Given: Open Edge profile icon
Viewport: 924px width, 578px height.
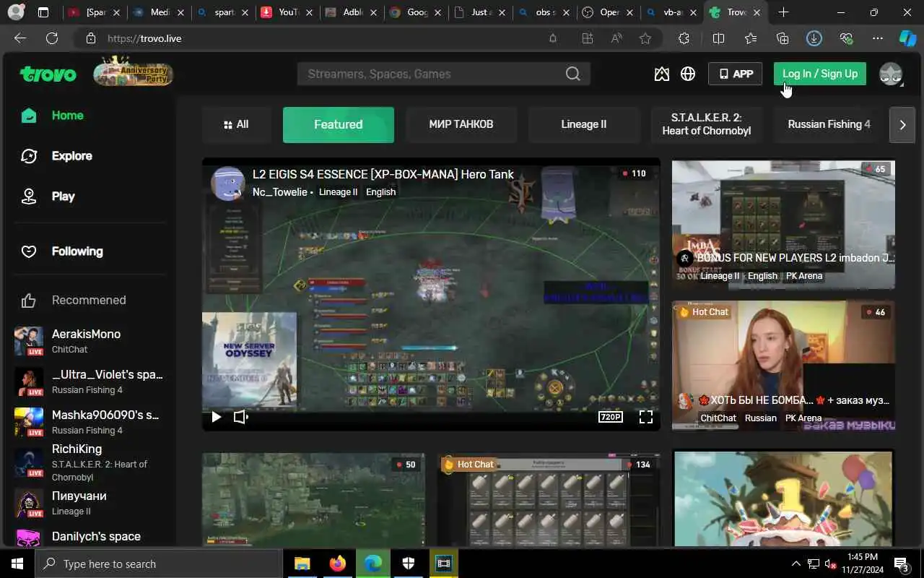Looking at the screenshot, I should click(x=16, y=12).
